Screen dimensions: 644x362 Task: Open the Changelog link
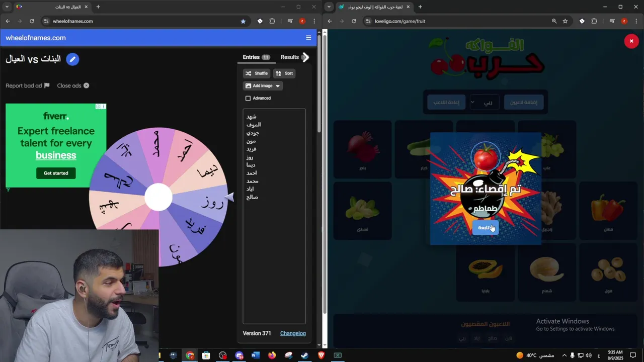[293, 333]
